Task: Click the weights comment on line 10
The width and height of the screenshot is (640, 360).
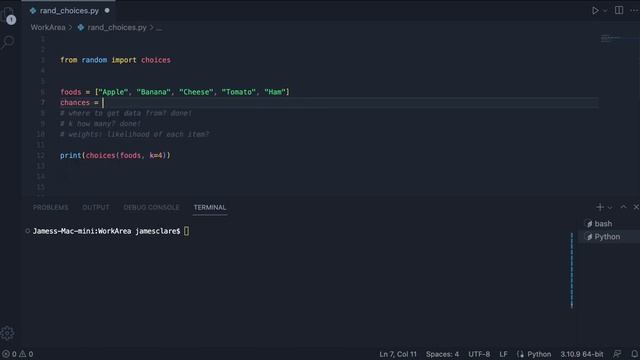Action: pyautogui.click(x=135, y=134)
